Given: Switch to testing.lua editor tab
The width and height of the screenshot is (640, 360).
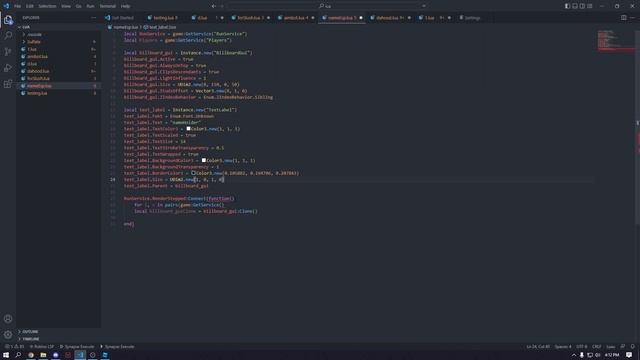Looking at the screenshot, I should click(x=165, y=18).
